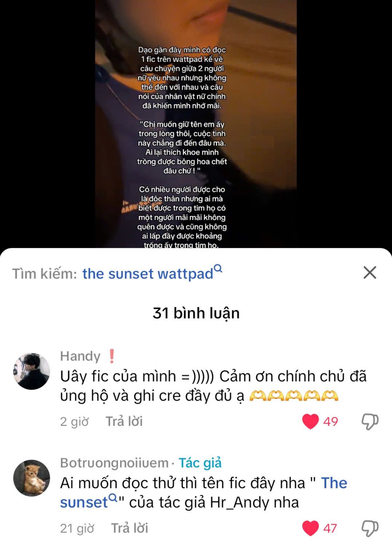Screen dimensions: 392x544
Task: Dislike Botruongnoiiuem's comment using the thumbs-down icon
Action: click(x=370, y=528)
